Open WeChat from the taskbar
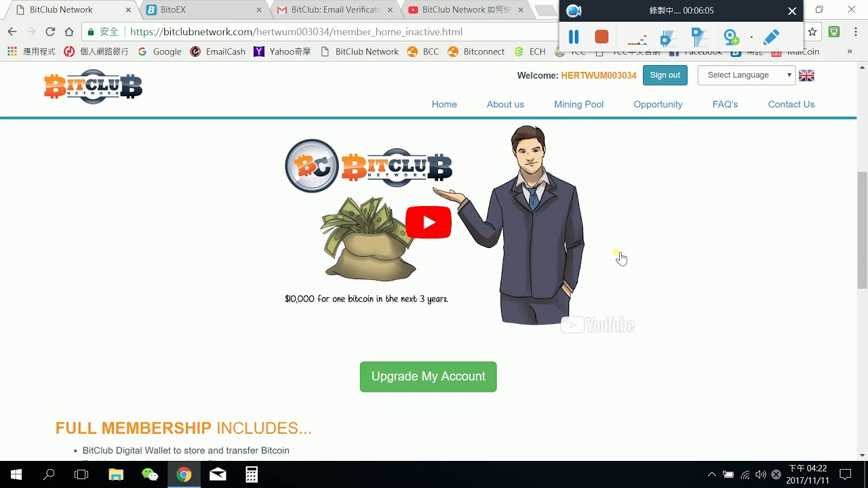 pos(150,474)
